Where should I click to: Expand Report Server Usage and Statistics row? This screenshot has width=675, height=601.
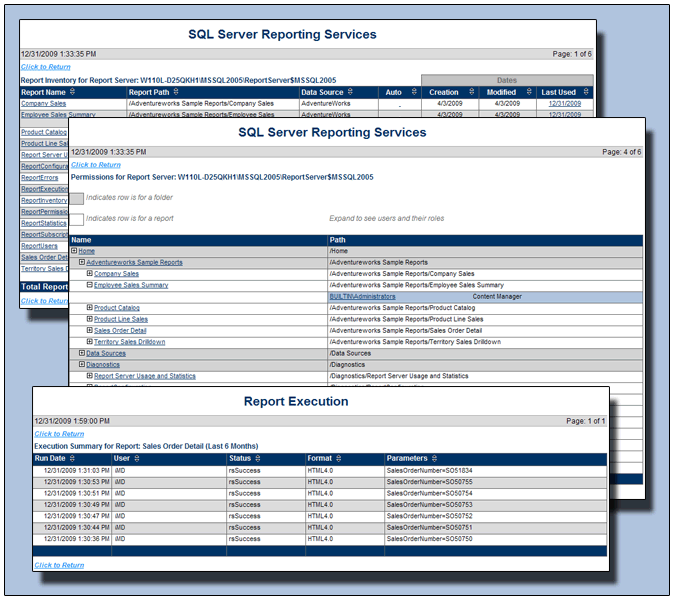90,376
